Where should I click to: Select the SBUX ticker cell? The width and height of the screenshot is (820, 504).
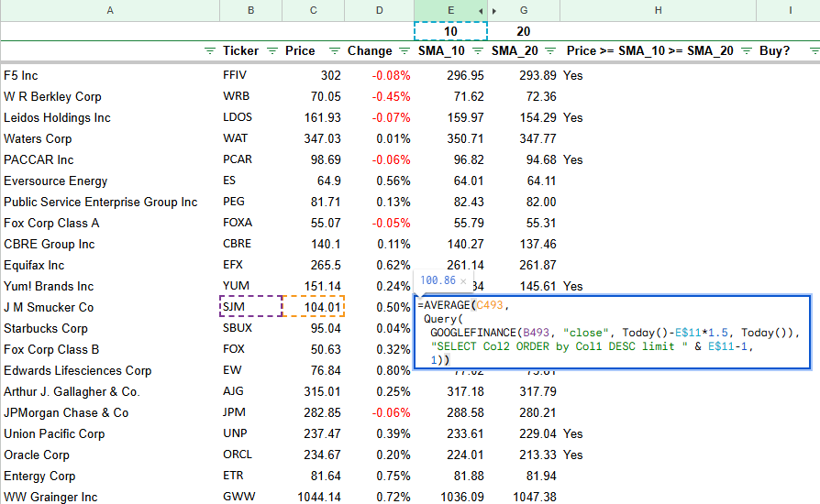coord(251,328)
